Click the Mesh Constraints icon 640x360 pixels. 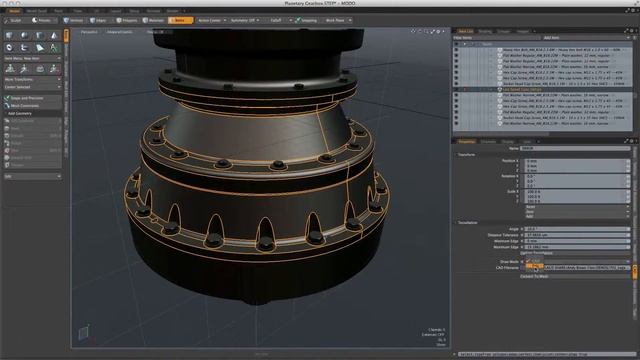click(7, 106)
